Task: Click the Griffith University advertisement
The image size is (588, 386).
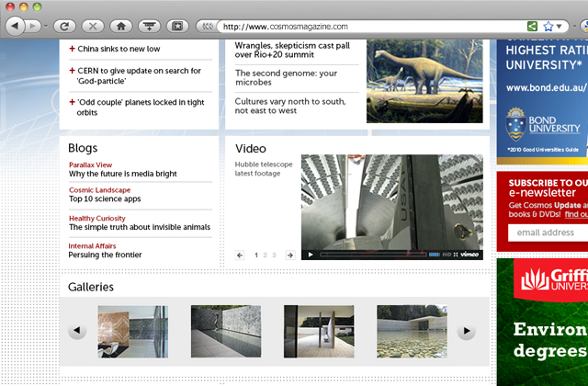Action: pyautogui.click(x=542, y=322)
